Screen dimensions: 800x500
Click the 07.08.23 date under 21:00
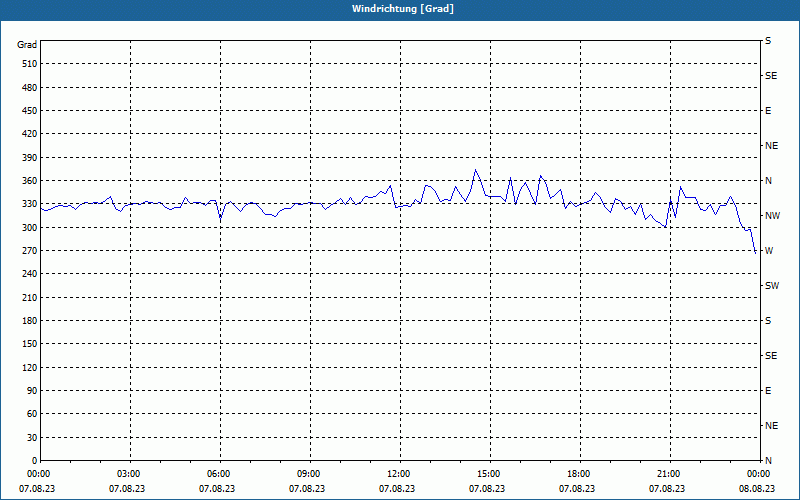click(x=667, y=489)
